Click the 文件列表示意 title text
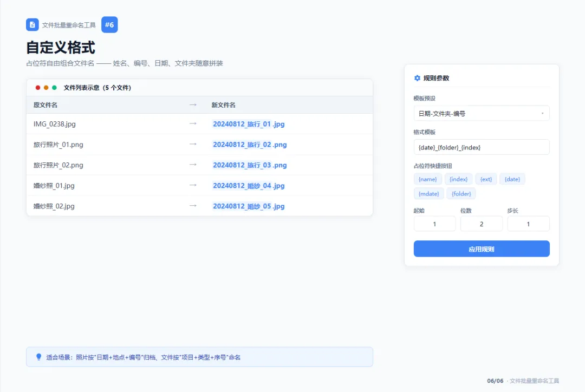 (x=97, y=88)
